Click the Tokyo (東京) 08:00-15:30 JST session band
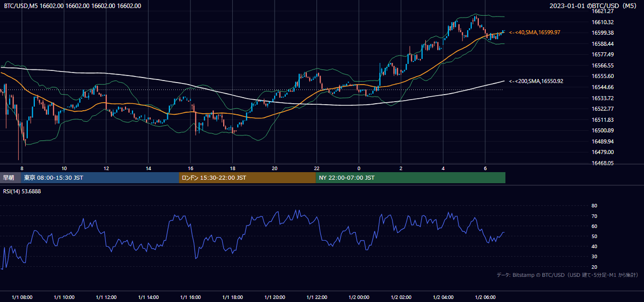This screenshot has height=302, width=644. click(100, 178)
